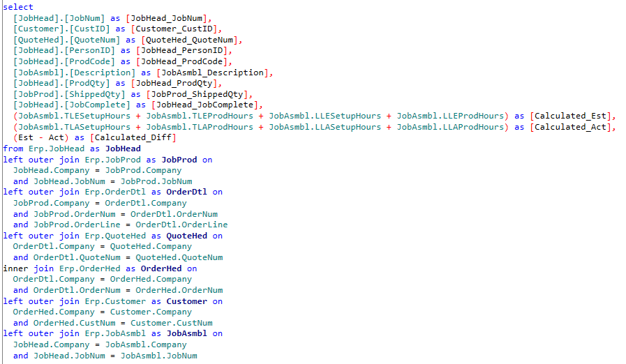
Task: Click the [JobHead_JobNum] alias
Action: coord(167,18)
